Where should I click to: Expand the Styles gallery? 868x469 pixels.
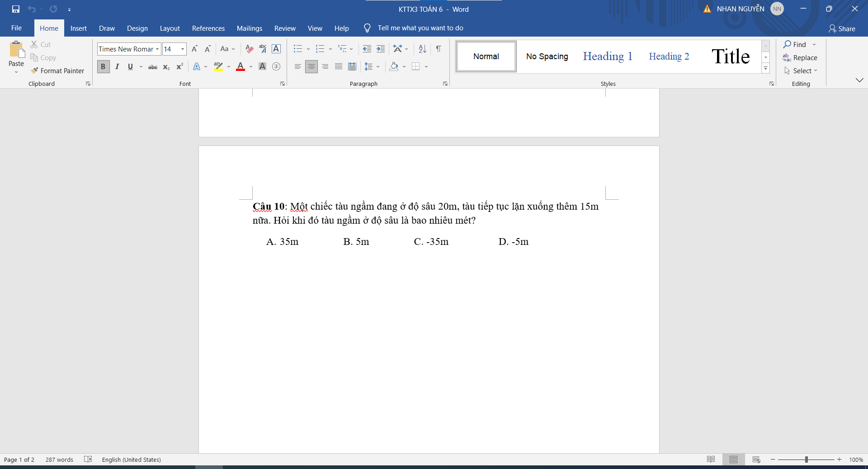point(766,69)
